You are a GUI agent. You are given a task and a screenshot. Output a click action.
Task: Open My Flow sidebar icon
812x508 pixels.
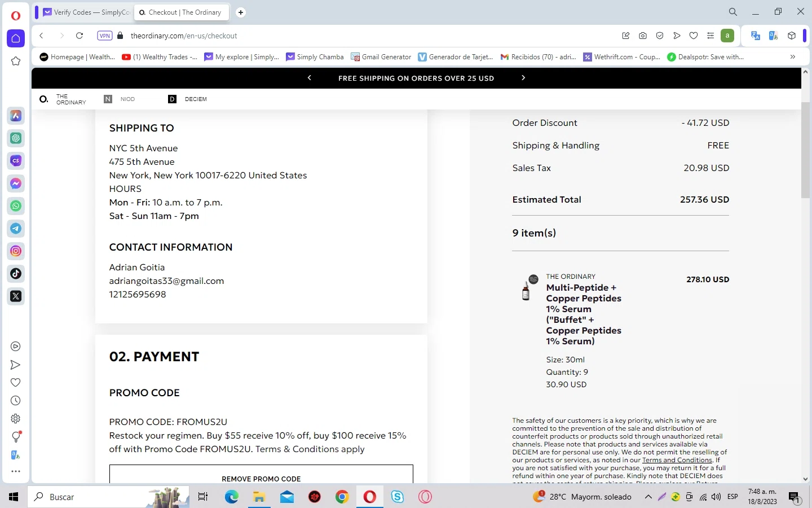coord(16,365)
